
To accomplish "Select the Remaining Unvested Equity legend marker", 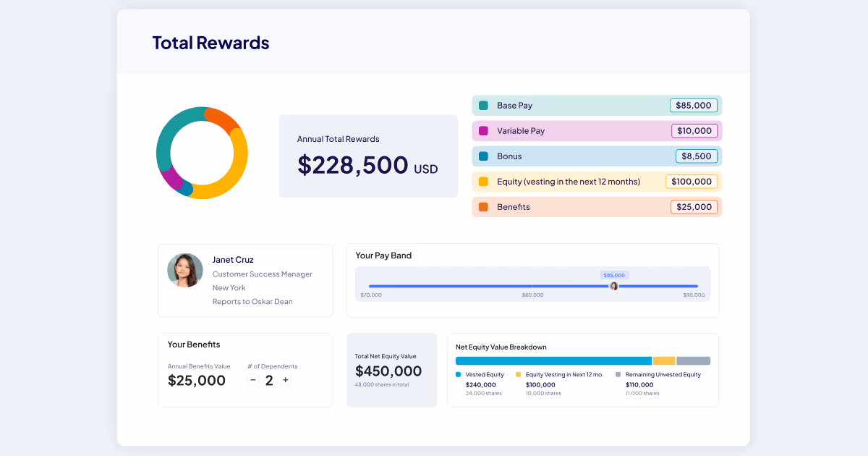I will point(616,374).
